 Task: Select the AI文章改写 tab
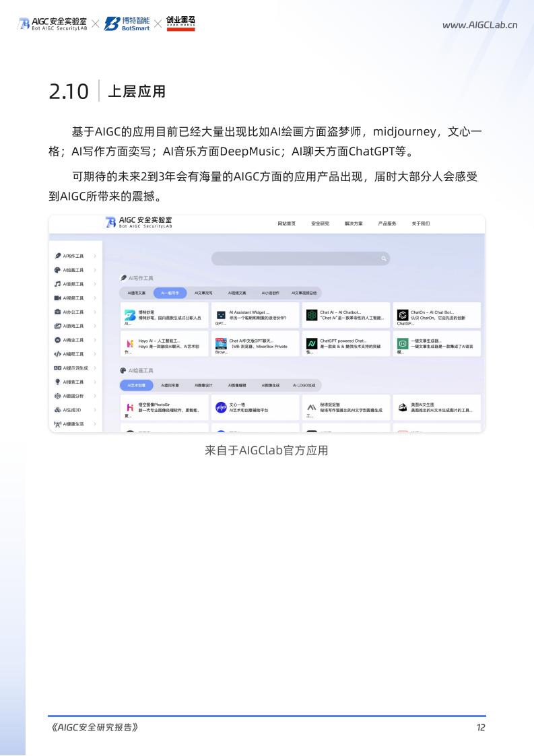tap(203, 293)
